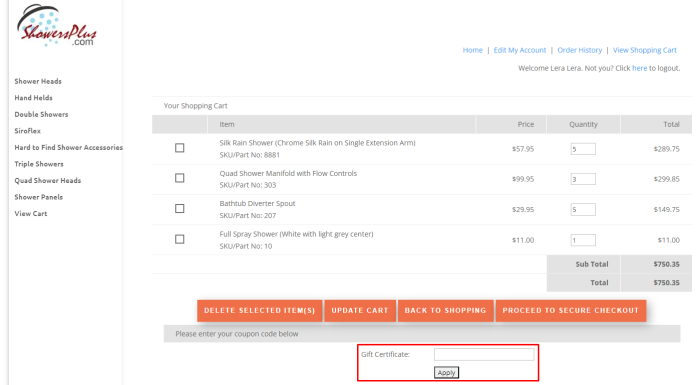Click the $99.95 price
Viewport: 700px width, 385px height.
[x=523, y=179]
